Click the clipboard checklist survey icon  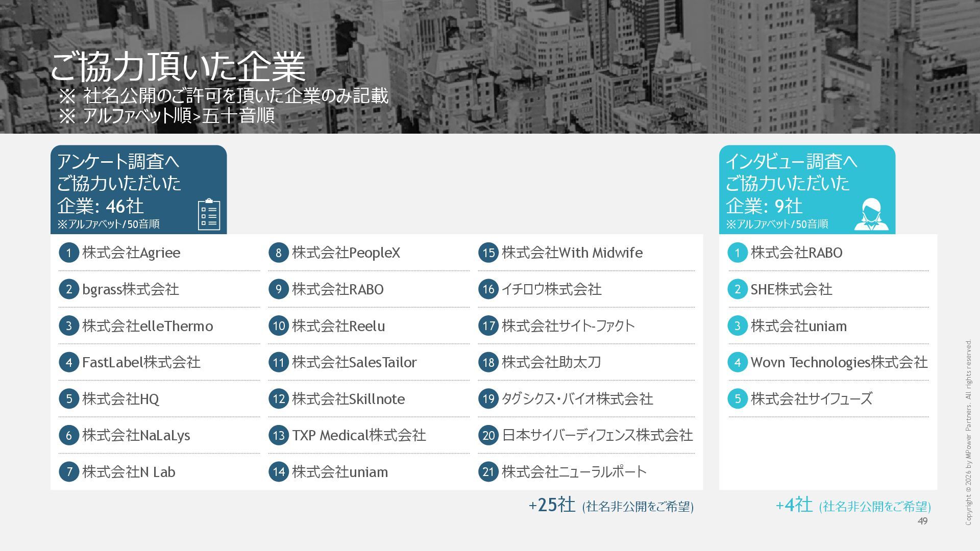(209, 215)
